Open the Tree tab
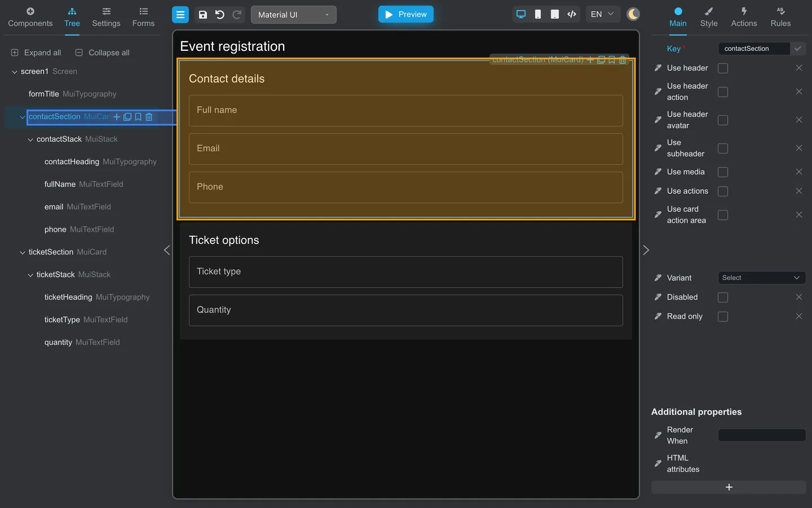This screenshot has height=508, width=812. coord(72,17)
